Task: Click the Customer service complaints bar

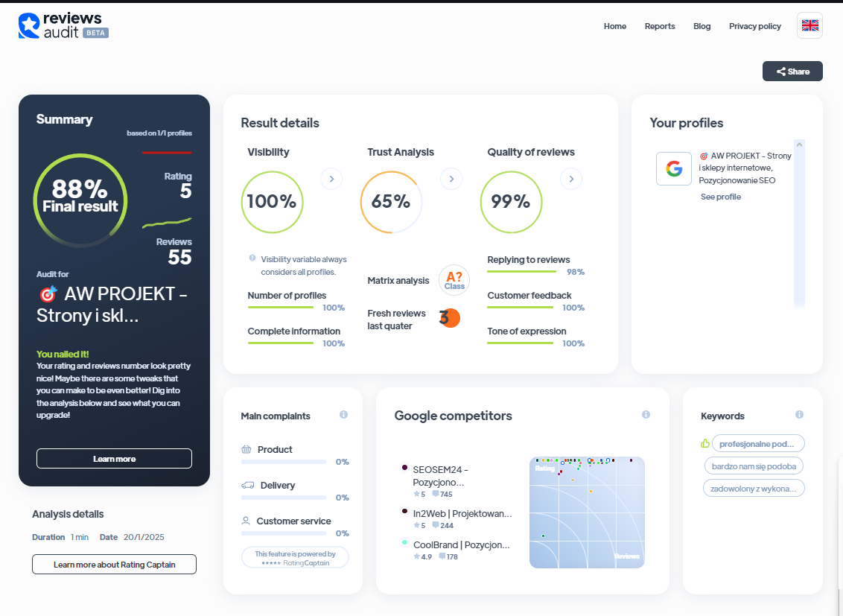Action: [x=284, y=533]
